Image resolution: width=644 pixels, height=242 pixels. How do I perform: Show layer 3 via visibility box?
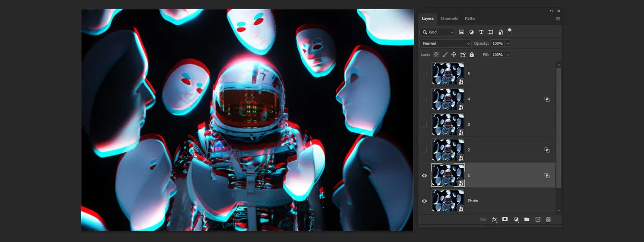tap(425, 124)
